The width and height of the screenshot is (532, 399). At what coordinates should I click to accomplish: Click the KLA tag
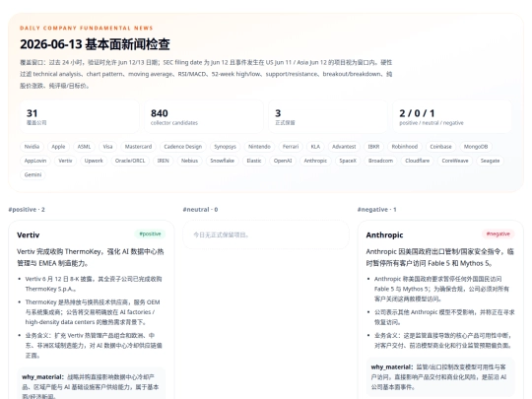(315, 147)
